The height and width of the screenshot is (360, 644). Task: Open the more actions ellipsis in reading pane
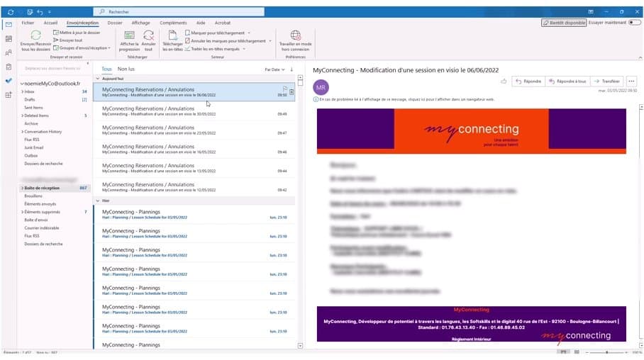631,81
